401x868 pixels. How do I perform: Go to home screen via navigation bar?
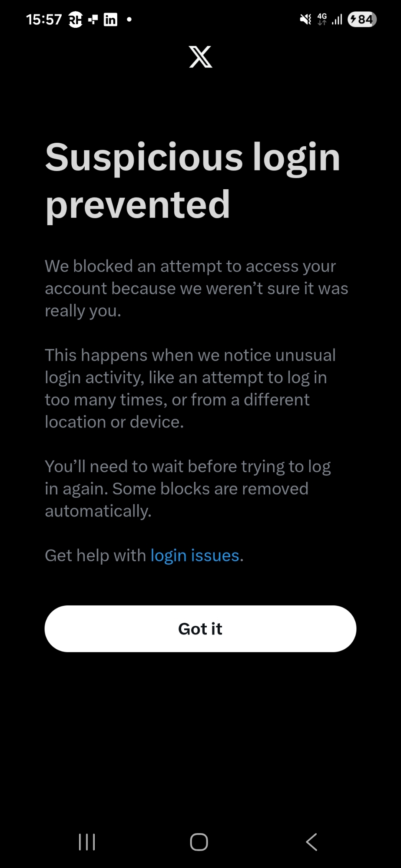click(x=199, y=842)
